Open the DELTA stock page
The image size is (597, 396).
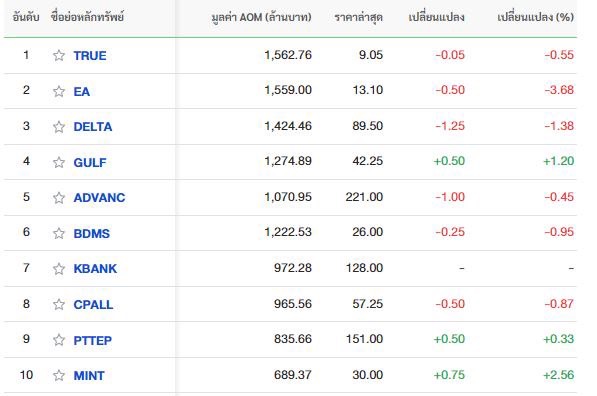[93, 127]
